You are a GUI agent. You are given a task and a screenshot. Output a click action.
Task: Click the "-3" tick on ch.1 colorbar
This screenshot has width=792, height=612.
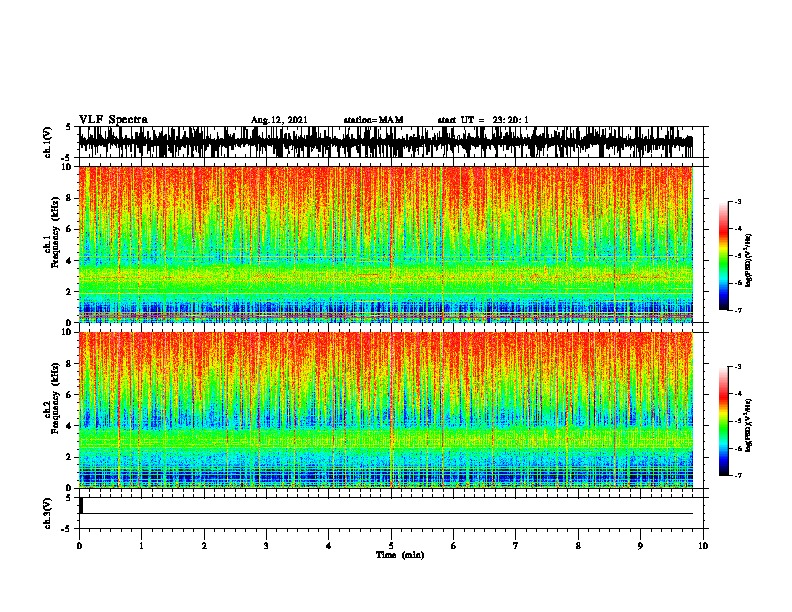(738, 201)
